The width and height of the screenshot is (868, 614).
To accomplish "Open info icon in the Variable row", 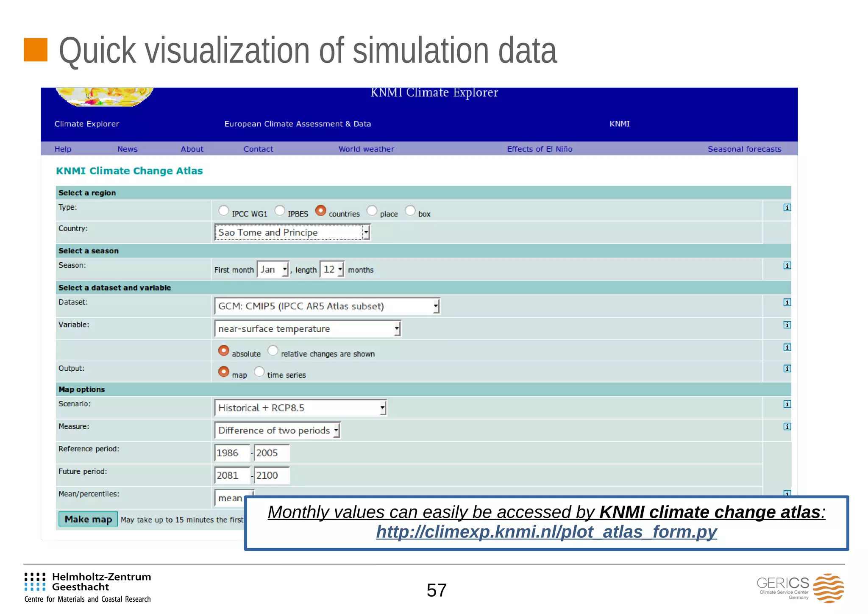I will pos(787,325).
